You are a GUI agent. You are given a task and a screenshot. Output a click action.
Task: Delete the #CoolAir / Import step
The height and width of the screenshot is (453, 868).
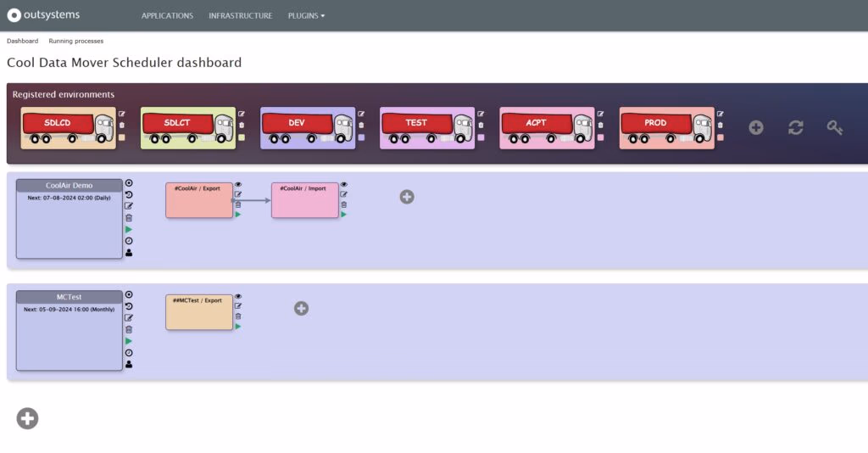pos(343,204)
